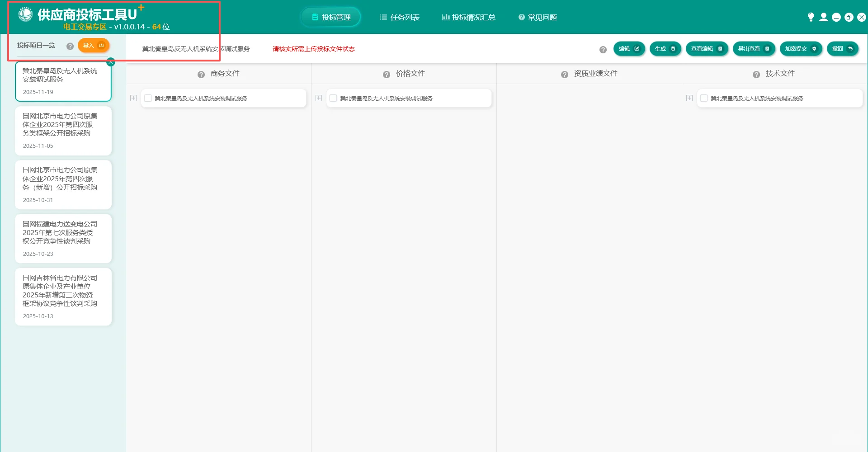Switch to the 任务列表 tab
The height and width of the screenshot is (452, 868).
[400, 17]
